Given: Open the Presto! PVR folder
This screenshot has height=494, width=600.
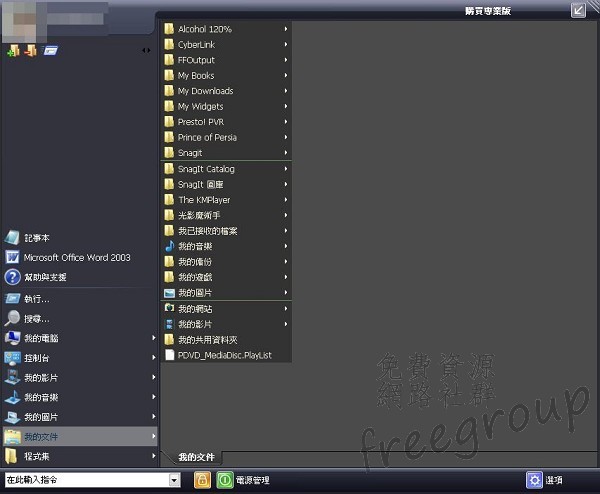Looking at the screenshot, I should tap(226, 122).
